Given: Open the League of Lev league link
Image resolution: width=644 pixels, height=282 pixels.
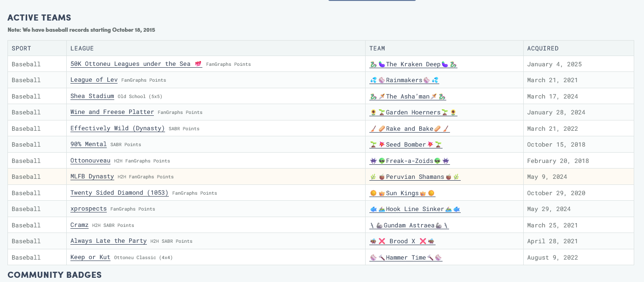Looking at the screenshot, I should [x=94, y=80].
